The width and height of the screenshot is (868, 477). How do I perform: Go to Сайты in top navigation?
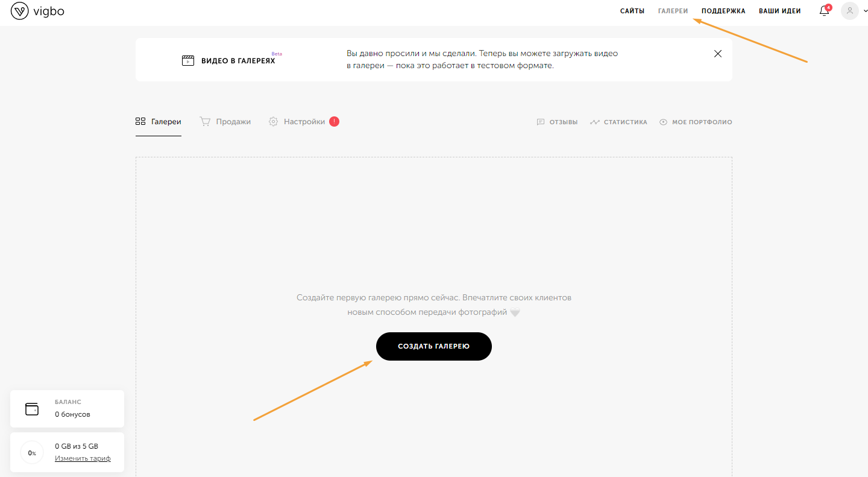pyautogui.click(x=632, y=11)
